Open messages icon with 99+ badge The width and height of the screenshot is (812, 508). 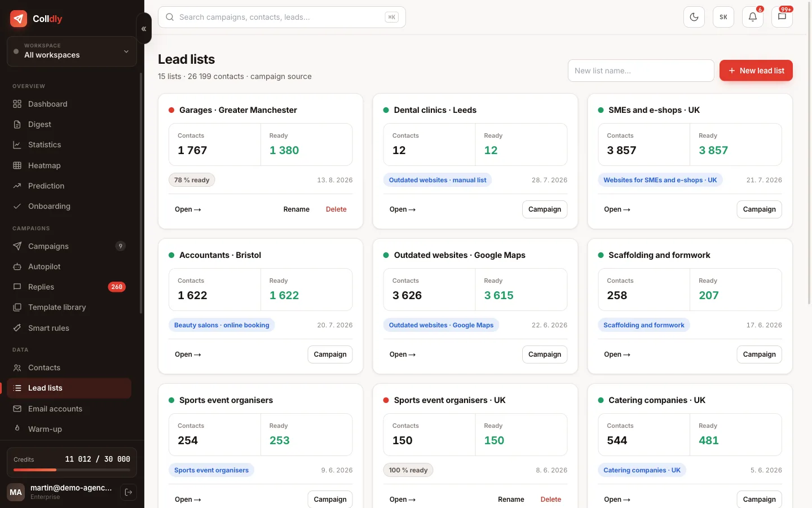782,17
